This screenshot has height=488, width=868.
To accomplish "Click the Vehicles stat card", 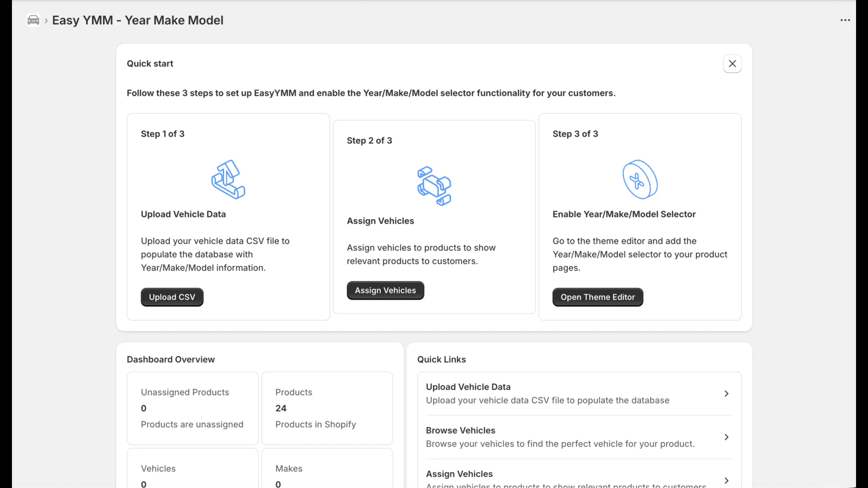I will (x=192, y=472).
